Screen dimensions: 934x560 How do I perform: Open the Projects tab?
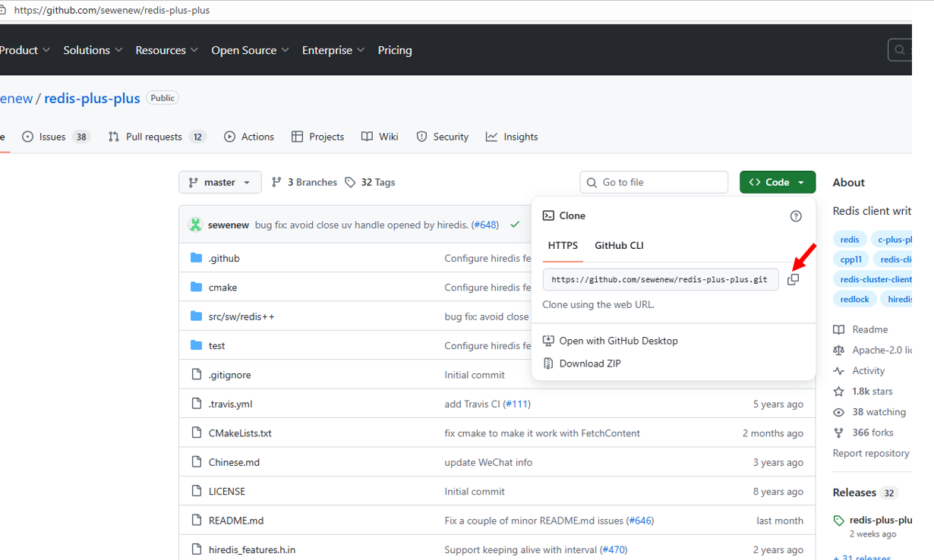tap(318, 137)
